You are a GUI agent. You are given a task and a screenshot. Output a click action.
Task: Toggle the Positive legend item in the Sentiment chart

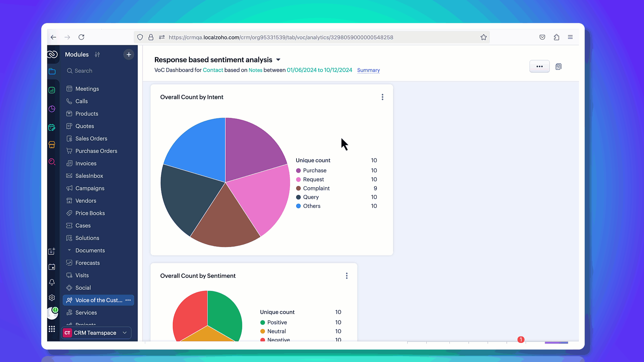[277, 322]
